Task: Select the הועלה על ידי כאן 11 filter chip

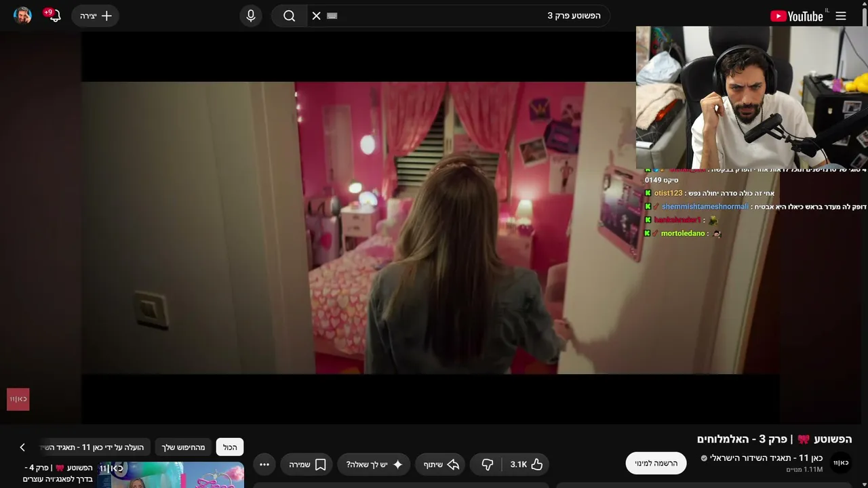Action: (95, 447)
